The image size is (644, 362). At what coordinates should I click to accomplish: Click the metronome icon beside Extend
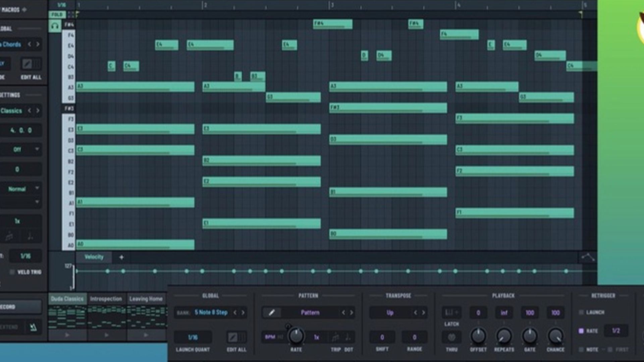[33, 327]
